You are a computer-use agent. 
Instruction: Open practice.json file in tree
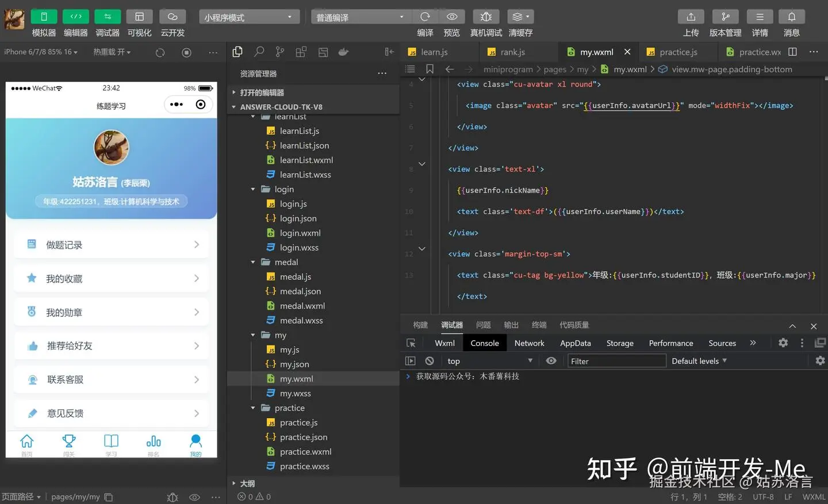click(x=304, y=437)
